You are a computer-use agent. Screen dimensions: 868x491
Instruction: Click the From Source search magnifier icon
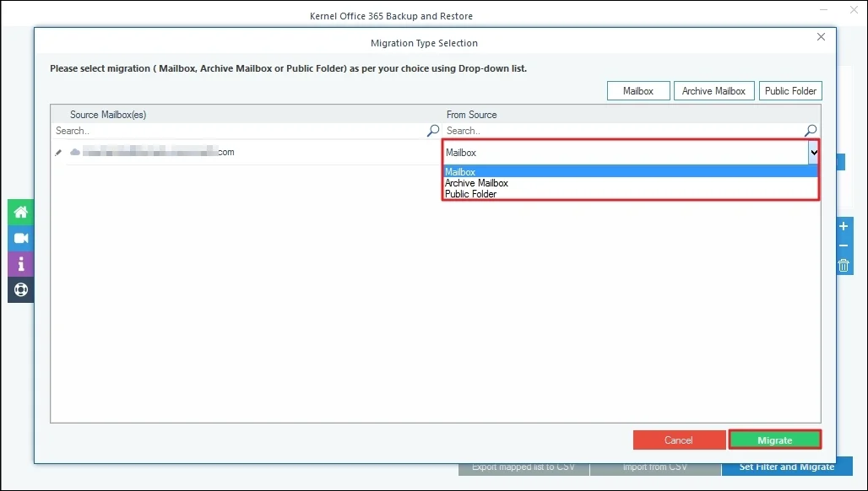click(811, 131)
